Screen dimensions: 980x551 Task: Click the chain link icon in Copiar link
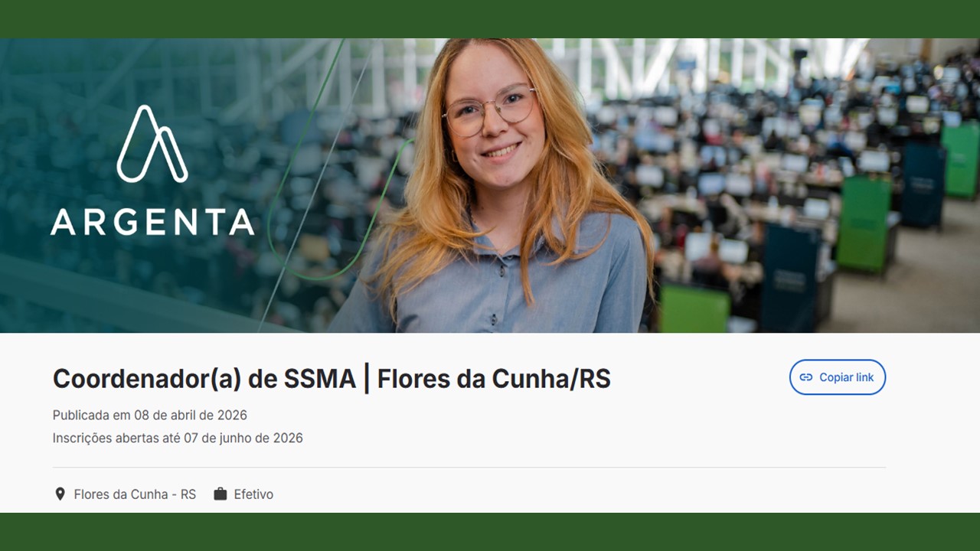(x=805, y=377)
